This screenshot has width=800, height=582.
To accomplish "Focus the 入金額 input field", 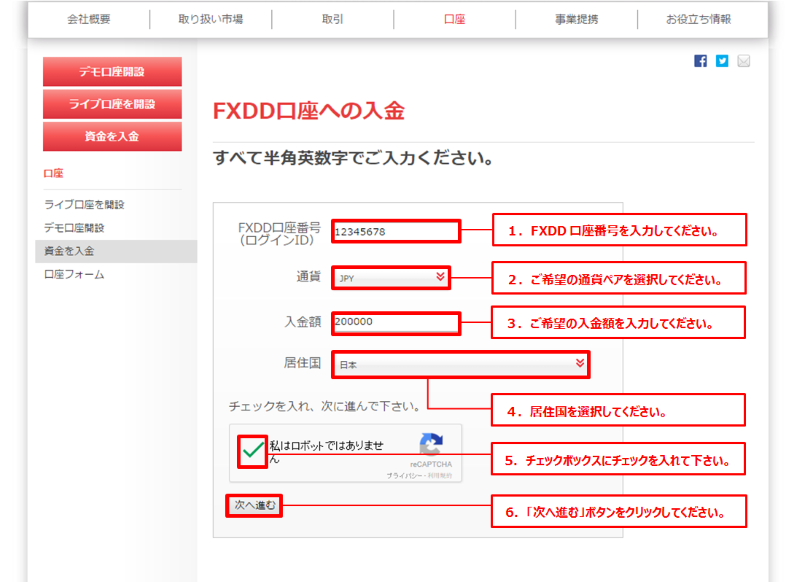I will pyautogui.click(x=396, y=323).
